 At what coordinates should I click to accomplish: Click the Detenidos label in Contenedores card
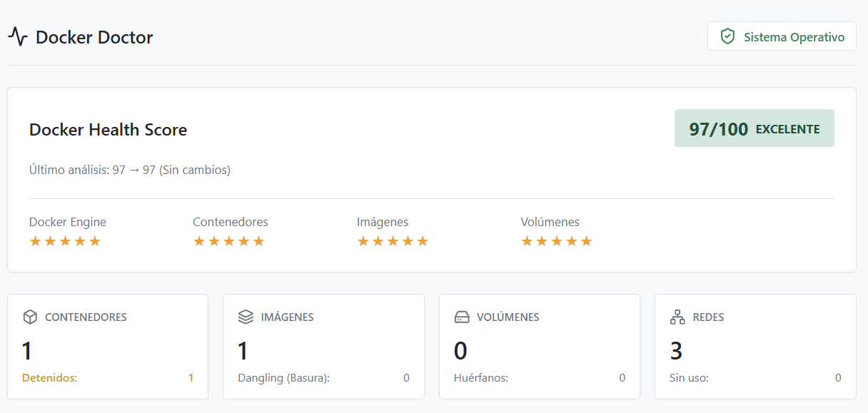click(50, 378)
